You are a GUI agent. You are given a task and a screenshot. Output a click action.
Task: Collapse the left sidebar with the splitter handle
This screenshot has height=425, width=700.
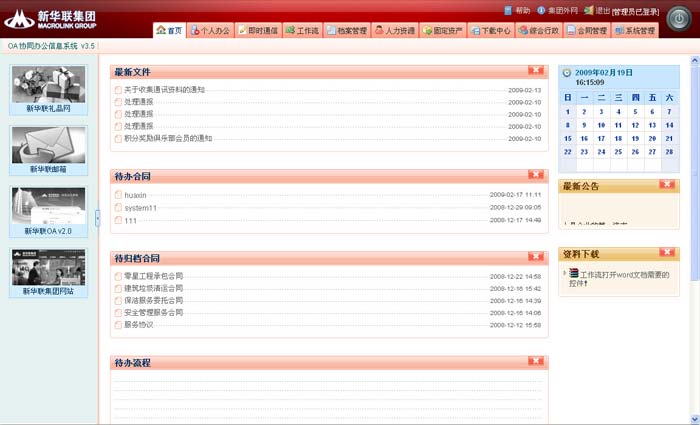(98, 217)
